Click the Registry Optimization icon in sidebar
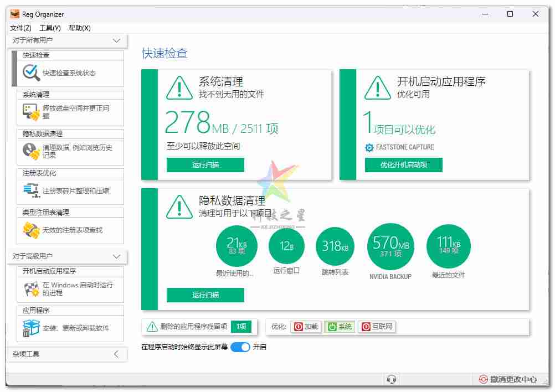 (31, 191)
